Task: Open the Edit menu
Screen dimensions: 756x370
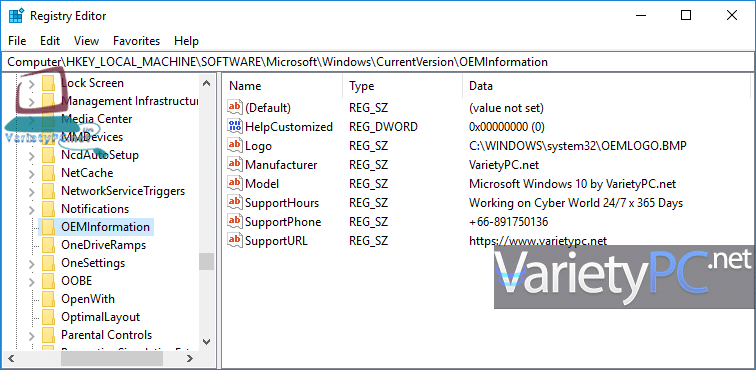Action: (50, 41)
